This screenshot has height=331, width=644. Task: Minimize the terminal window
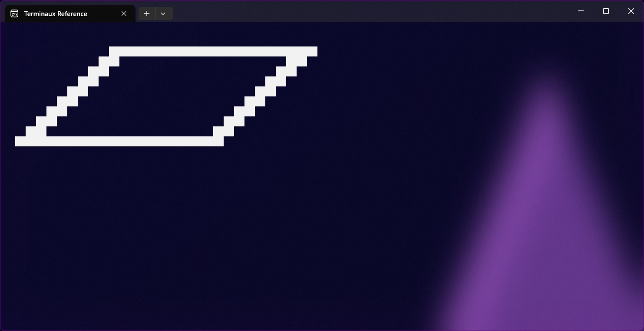coord(581,11)
